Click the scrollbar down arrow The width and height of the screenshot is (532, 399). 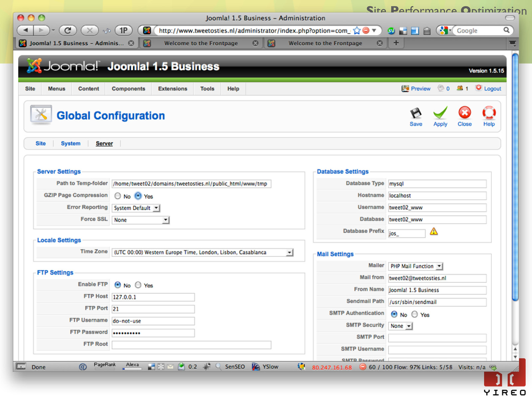click(515, 357)
